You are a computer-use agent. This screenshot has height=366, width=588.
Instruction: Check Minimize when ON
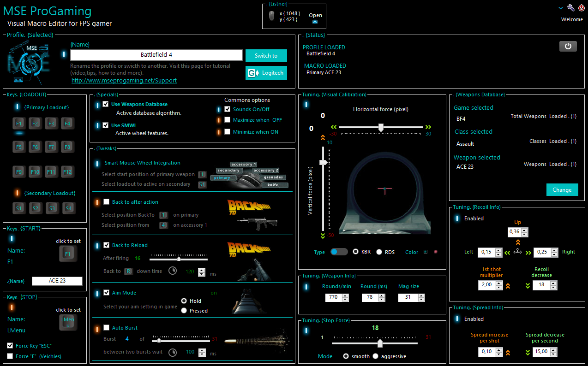pos(227,132)
